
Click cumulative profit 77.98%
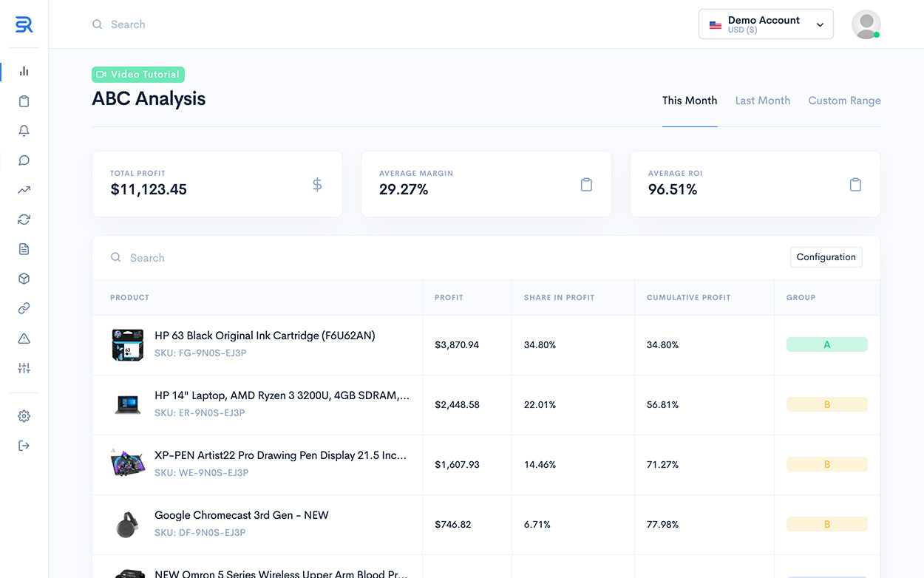[x=663, y=525]
